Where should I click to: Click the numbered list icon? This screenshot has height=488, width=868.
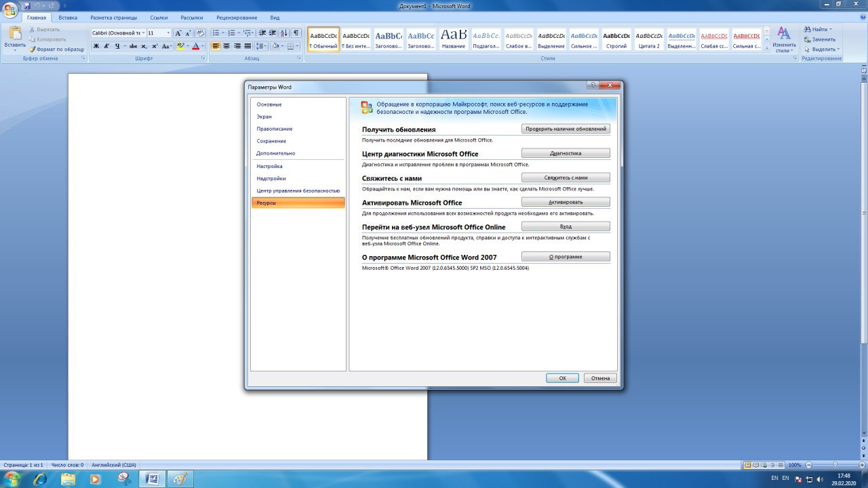(231, 33)
